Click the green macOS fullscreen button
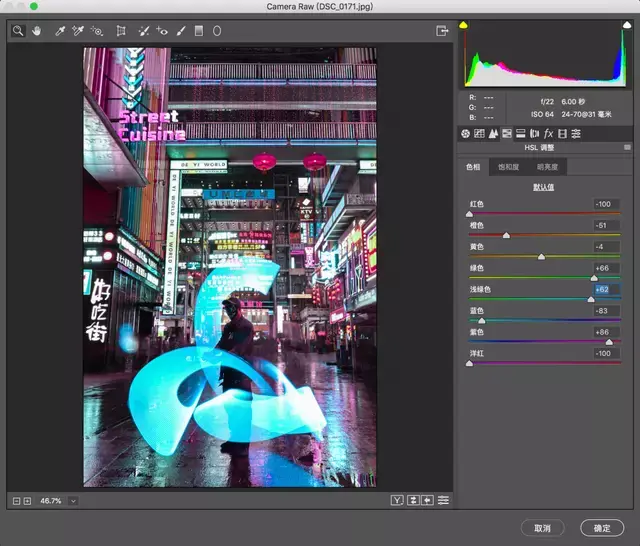The image size is (640, 546). click(x=34, y=6)
